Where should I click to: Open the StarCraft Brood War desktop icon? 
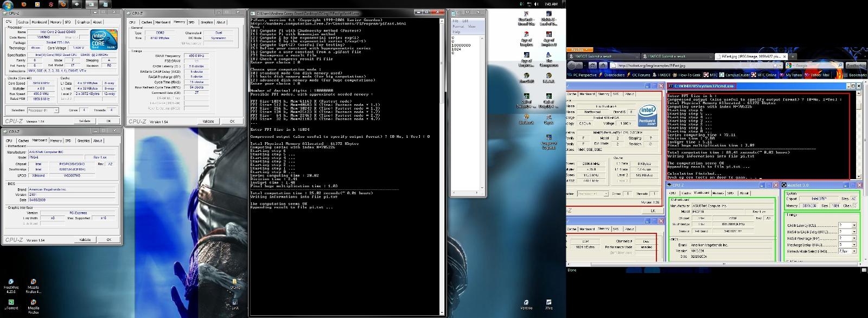click(x=526, y=18)
